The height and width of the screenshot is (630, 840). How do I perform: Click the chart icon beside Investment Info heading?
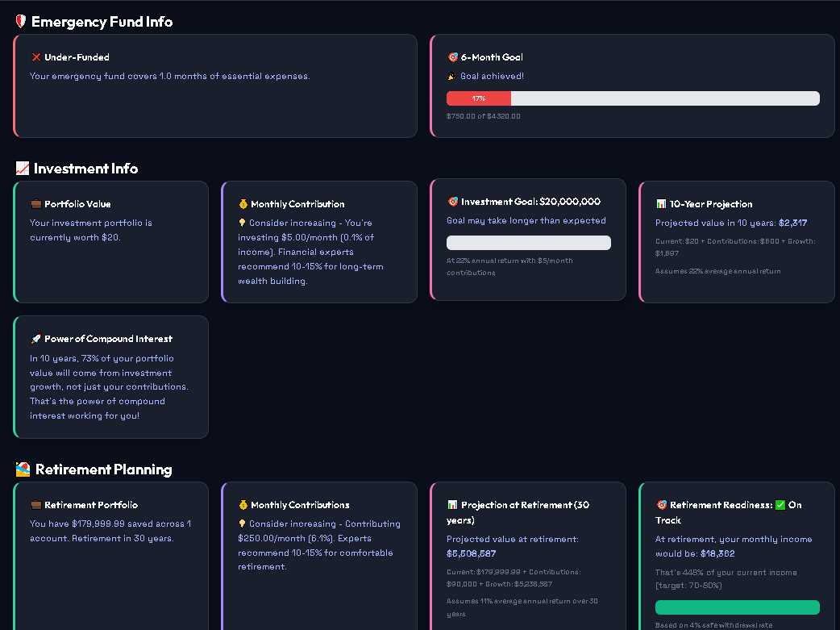[x=23, y=169]
